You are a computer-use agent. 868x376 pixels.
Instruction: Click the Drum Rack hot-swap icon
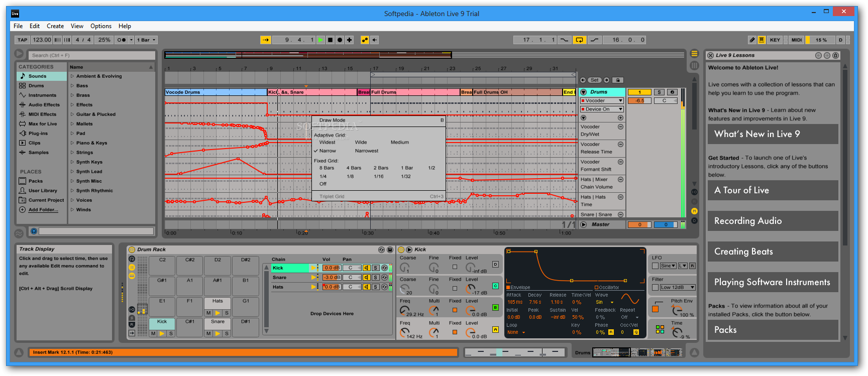(x=381, y=249)
